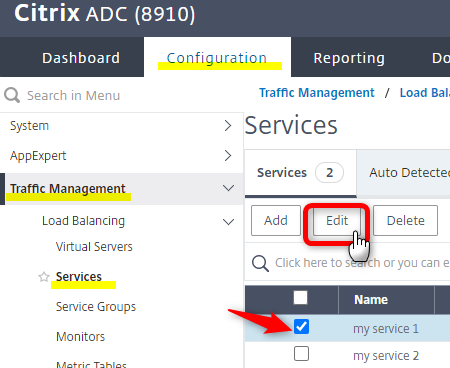Image resolution: width=450 pixels, height=368 pixels.
Task: Click the Edit button
Action: click(337, 220)
